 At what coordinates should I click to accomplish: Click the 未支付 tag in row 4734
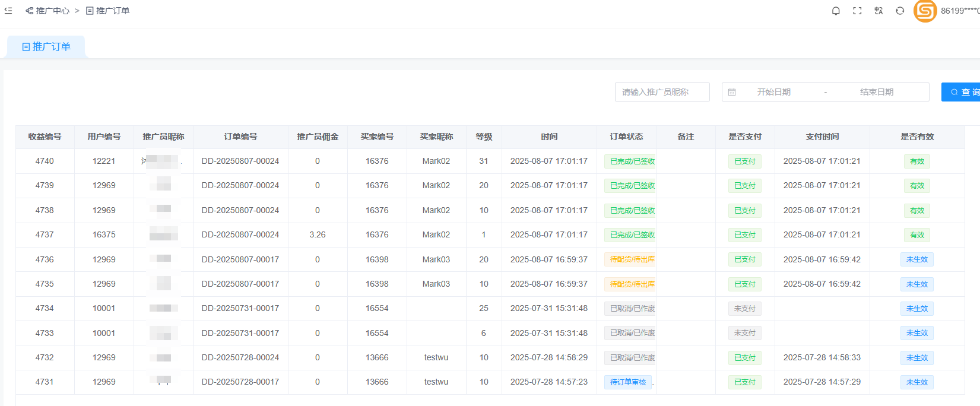tap(744, 309)
